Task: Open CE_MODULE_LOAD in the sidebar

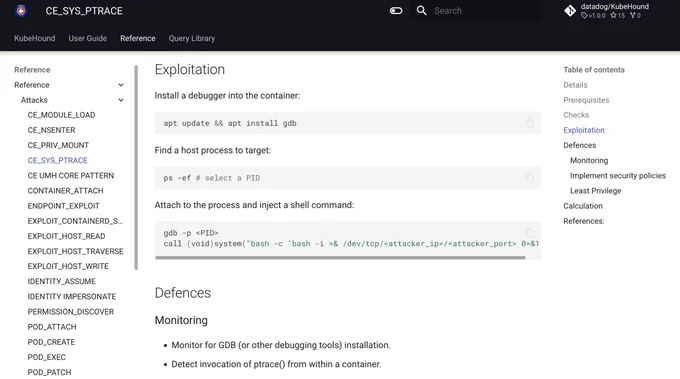Action: [x=62, y=115]
